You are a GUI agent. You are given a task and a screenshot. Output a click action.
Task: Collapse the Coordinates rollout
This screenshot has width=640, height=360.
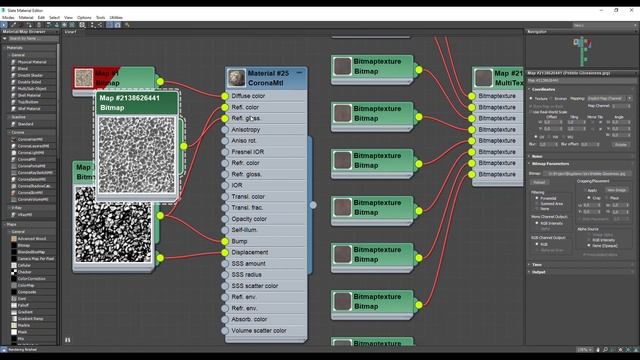(x=544, y=89)
